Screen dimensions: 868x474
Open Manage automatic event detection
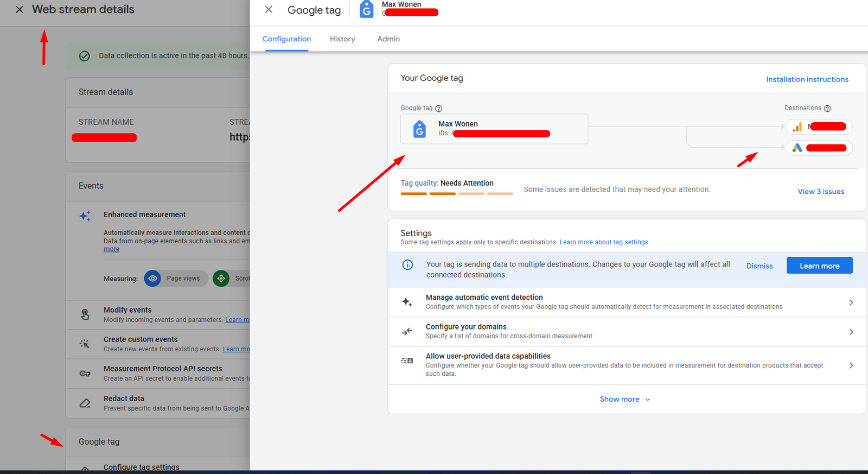[627, 302]
